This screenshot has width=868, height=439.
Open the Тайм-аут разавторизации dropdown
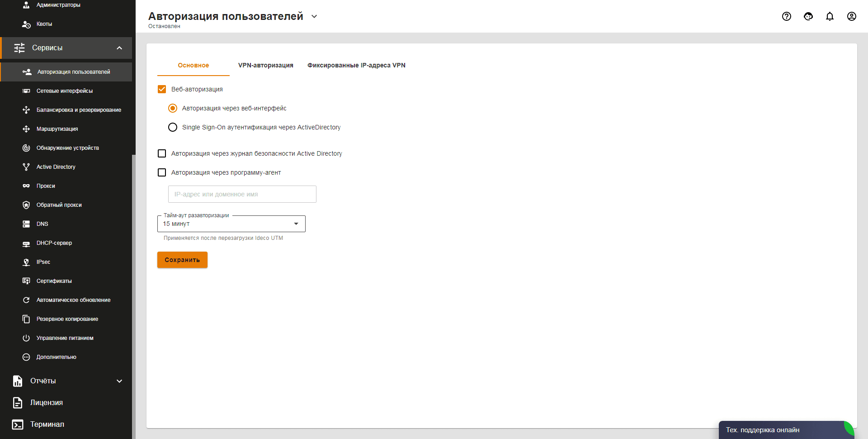(231, 224)
